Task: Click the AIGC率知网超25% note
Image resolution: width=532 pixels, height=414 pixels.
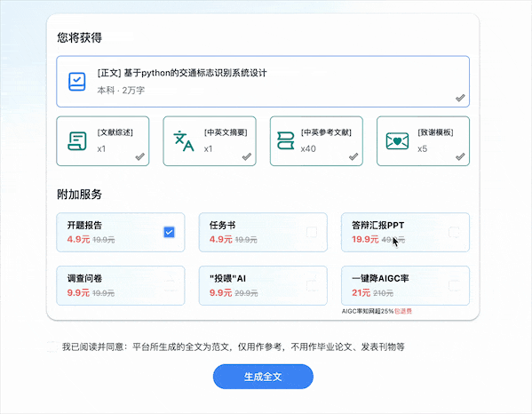Action: (368, 311)
